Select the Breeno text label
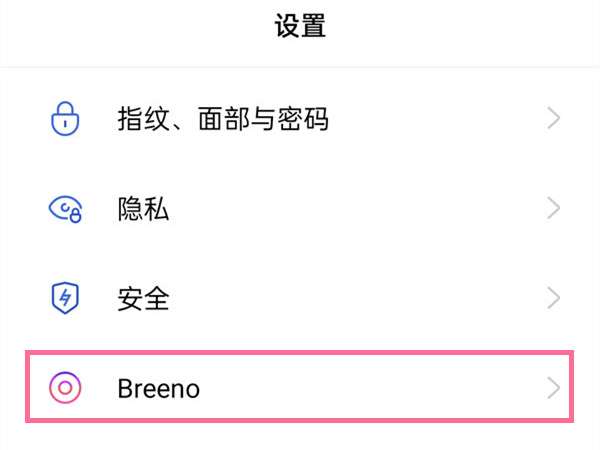This screenshot has width=600, height=450. (x=158, y=387)
